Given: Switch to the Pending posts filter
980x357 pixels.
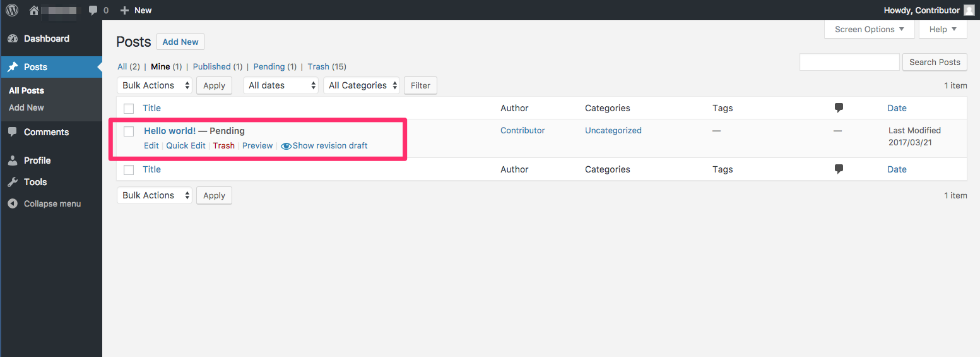Looking at the screenshot, I should (x=269, y=66).
